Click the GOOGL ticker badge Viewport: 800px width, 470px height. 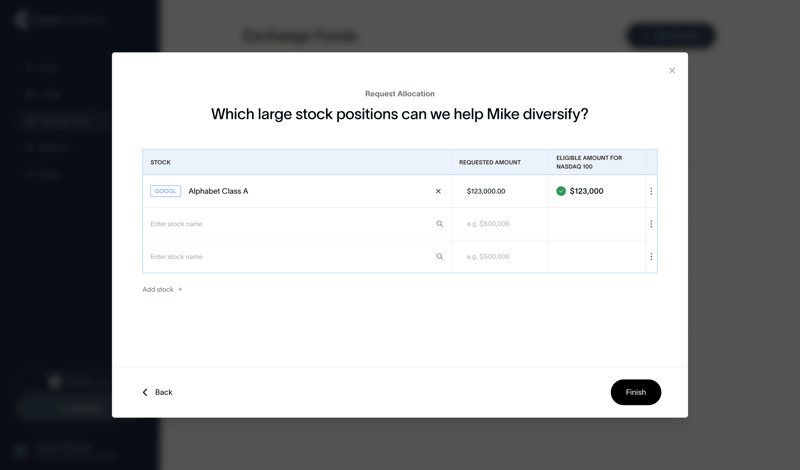[165, 191]
